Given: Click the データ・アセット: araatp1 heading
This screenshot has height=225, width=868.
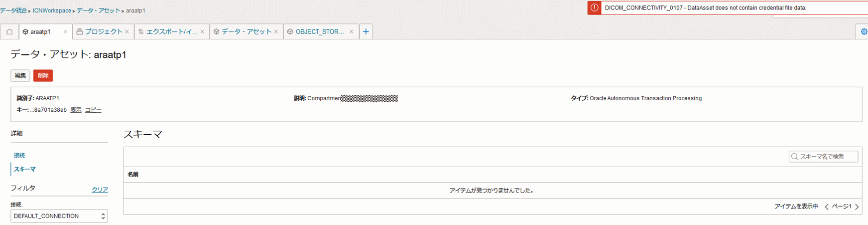Looking at the screenshot, I should pyautogui.click(x=69, y=54).
